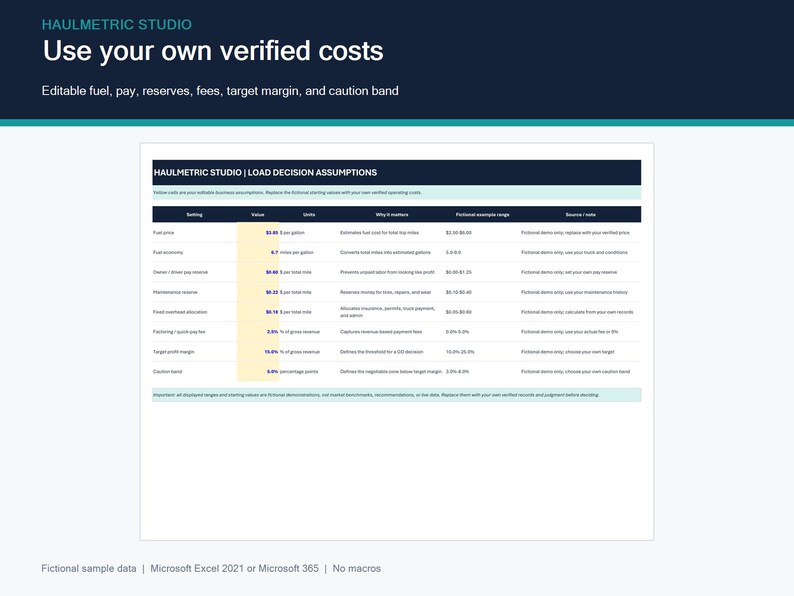Click 'Converts total miles into estimated gallons'
The width and height of the screenshot is (794, 596).
[x=385, y=252]
